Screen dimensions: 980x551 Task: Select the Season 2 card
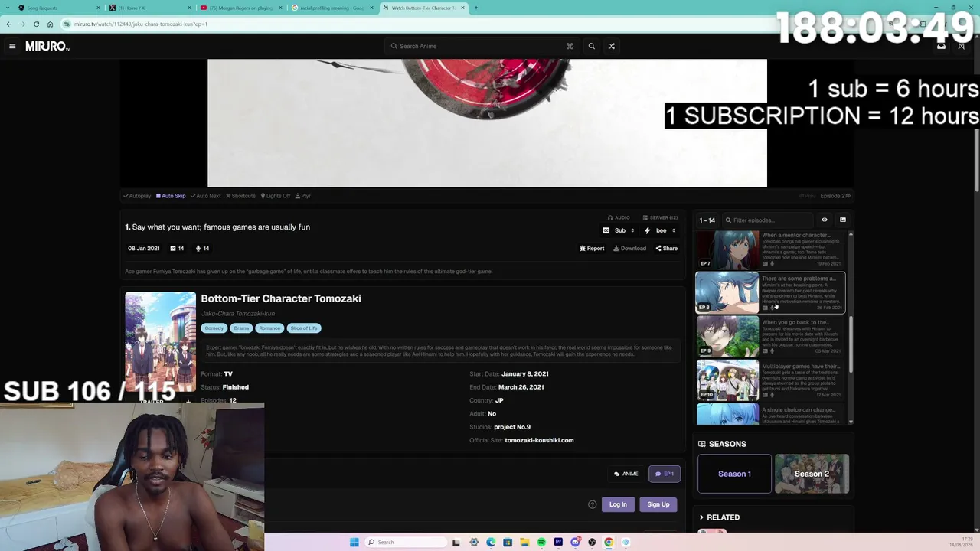click(x=812, y=474)
